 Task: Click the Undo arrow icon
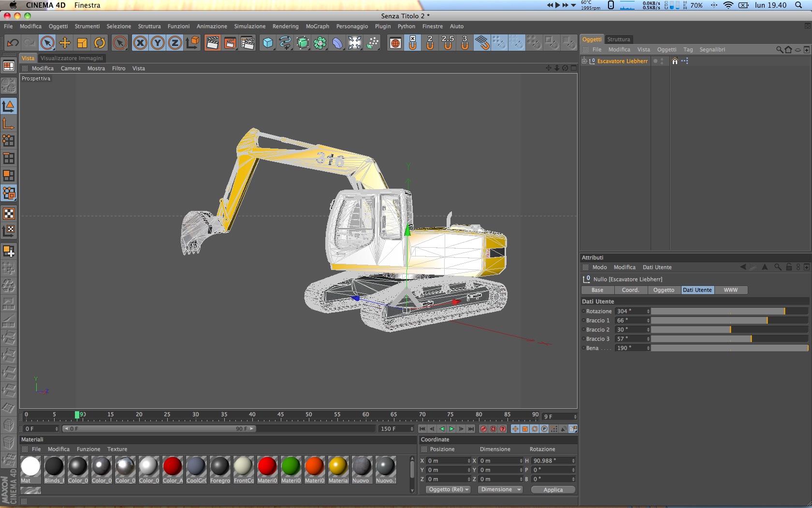click(13, 43)
